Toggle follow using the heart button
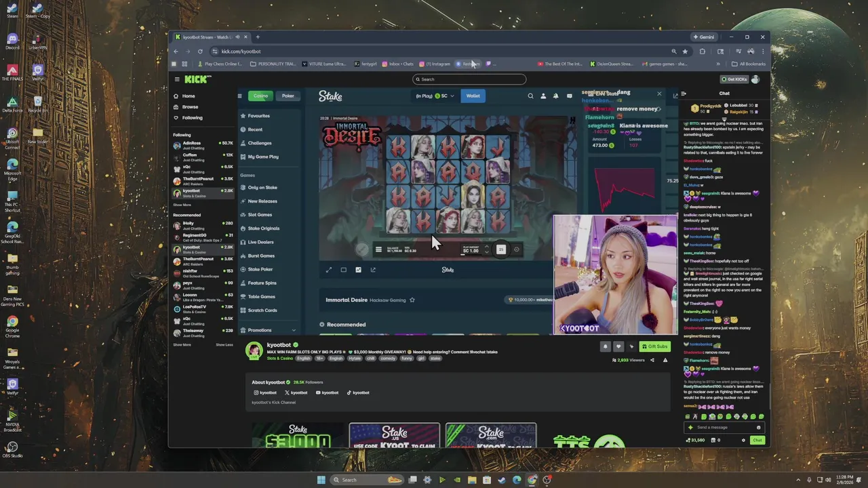This screenshot has width=868, height=488. click(x=618, y=346)
